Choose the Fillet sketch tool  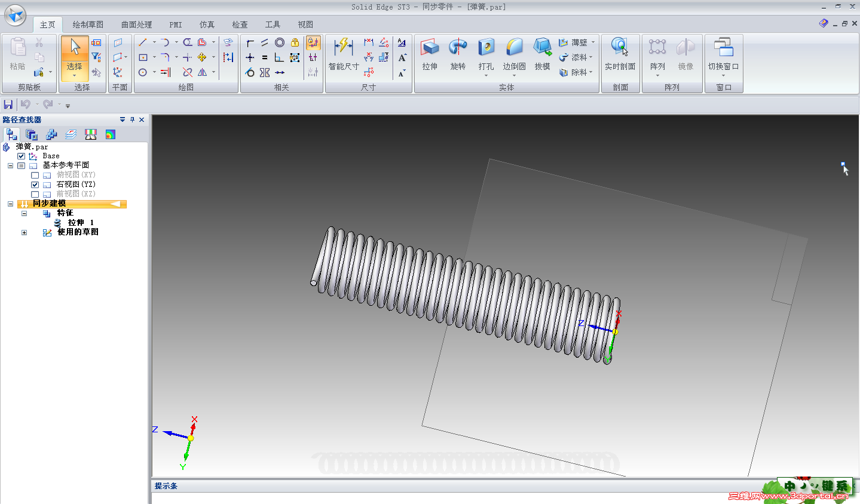pos(165,57)
